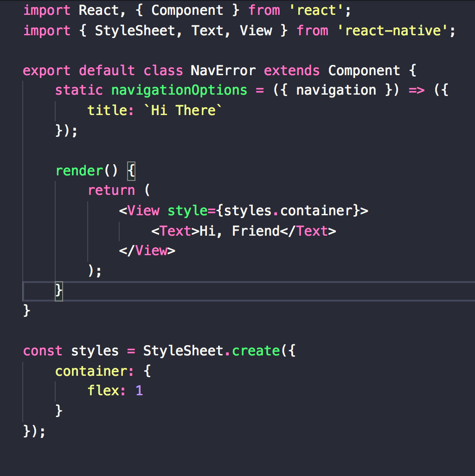Viewport: 475px width, 476px height.
Task: Click the closing </View> tag
Action: pyautogui.click(x=147, y=251)
